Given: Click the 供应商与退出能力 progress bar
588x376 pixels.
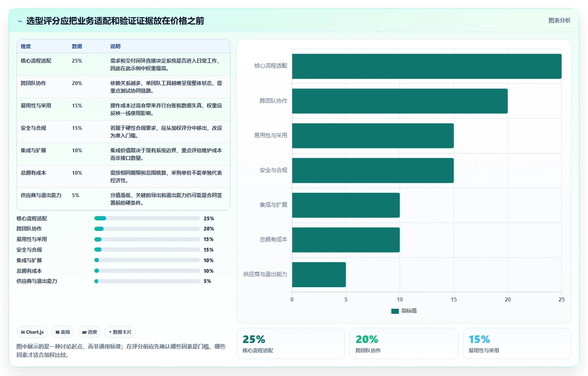Looking at the screenshot, I should [x=147, y=281].
